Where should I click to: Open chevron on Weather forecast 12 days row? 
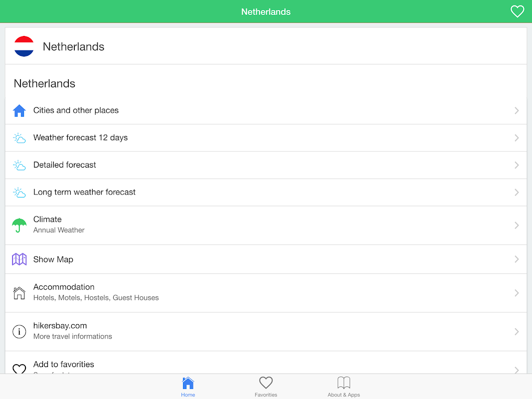pos(517,138)
